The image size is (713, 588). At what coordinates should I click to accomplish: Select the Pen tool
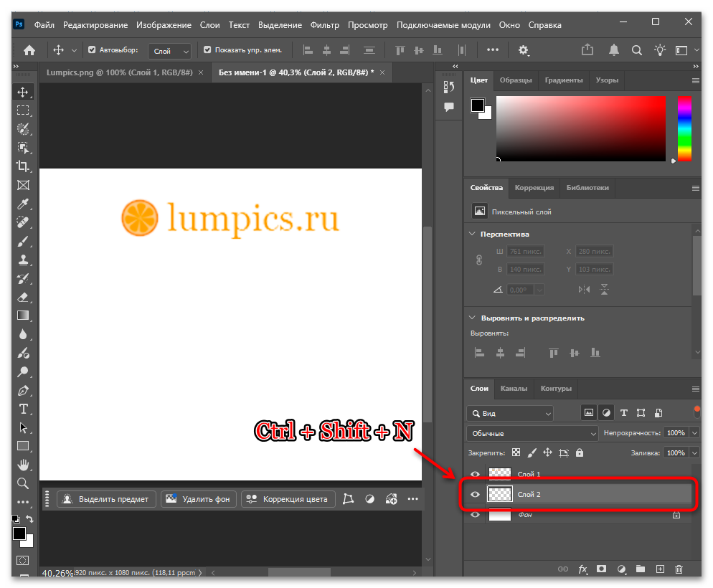[23, 390]
